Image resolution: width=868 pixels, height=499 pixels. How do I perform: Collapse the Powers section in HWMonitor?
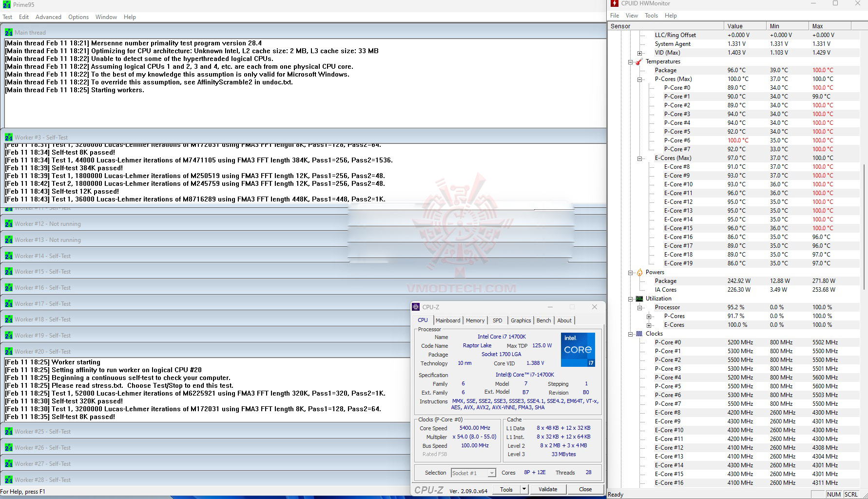click(x=631, y=272)
